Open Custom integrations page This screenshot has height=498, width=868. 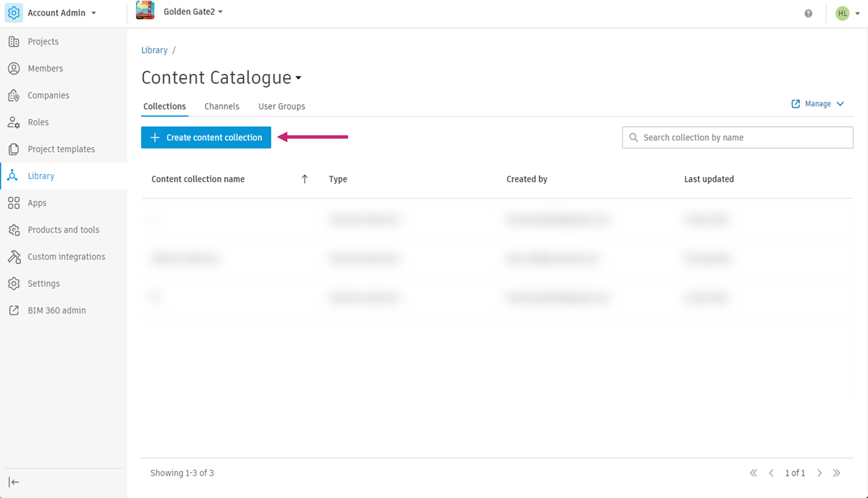click(66, 256)
